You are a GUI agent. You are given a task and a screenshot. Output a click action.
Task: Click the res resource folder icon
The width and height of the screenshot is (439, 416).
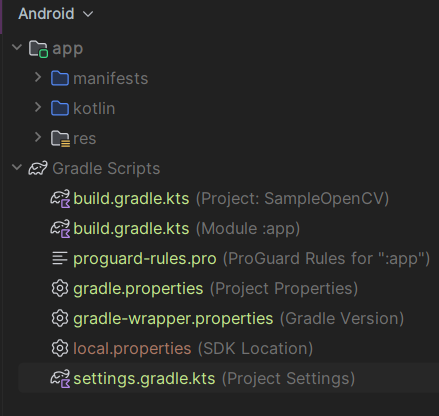pos(60,139)
